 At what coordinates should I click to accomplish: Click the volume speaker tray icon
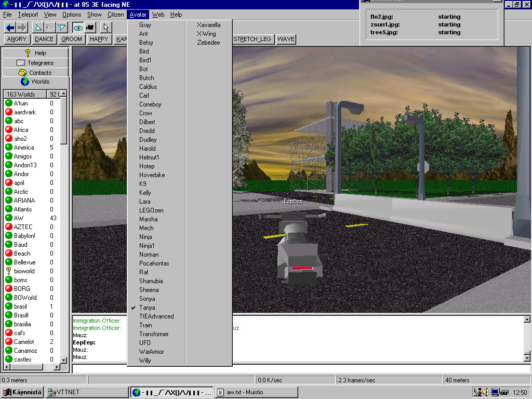(x=485, y=392)
